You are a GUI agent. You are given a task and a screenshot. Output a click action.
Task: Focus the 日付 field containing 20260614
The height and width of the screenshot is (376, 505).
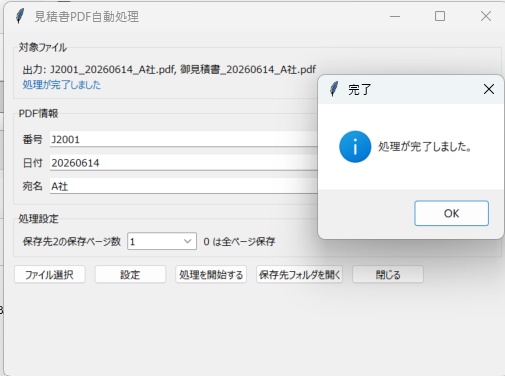pyautogui.click(x=183, y=163)
